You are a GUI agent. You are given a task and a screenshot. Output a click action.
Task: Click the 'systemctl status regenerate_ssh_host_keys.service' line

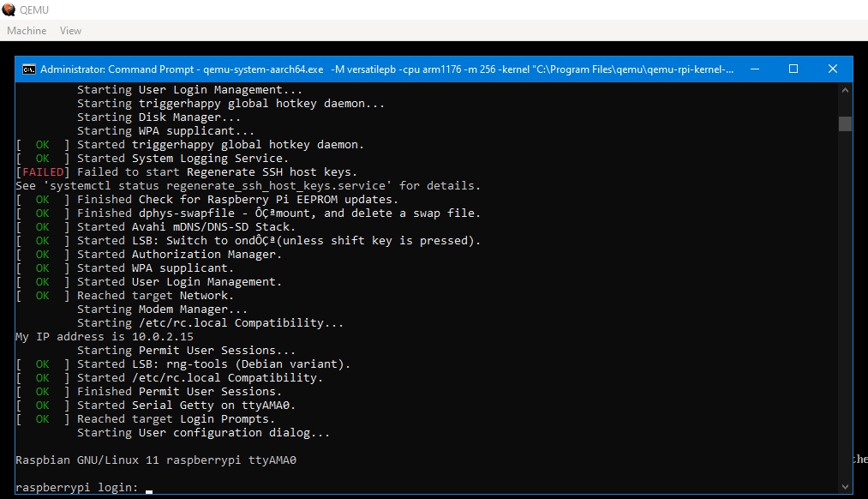248,186
